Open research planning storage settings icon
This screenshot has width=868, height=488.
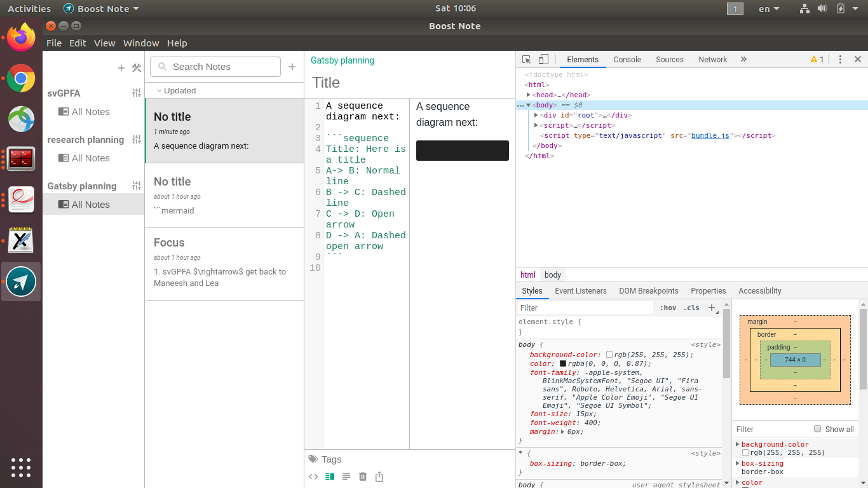(x=137, y=139)
